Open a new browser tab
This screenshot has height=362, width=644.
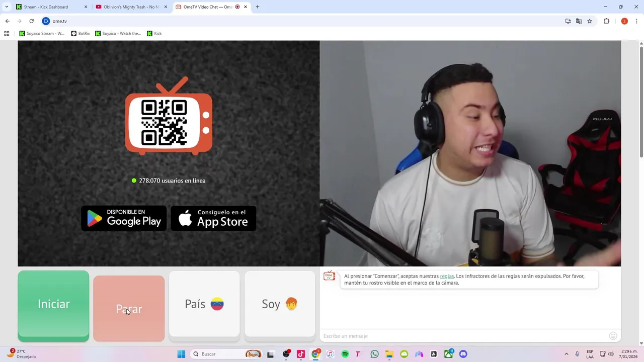(258, 7)
